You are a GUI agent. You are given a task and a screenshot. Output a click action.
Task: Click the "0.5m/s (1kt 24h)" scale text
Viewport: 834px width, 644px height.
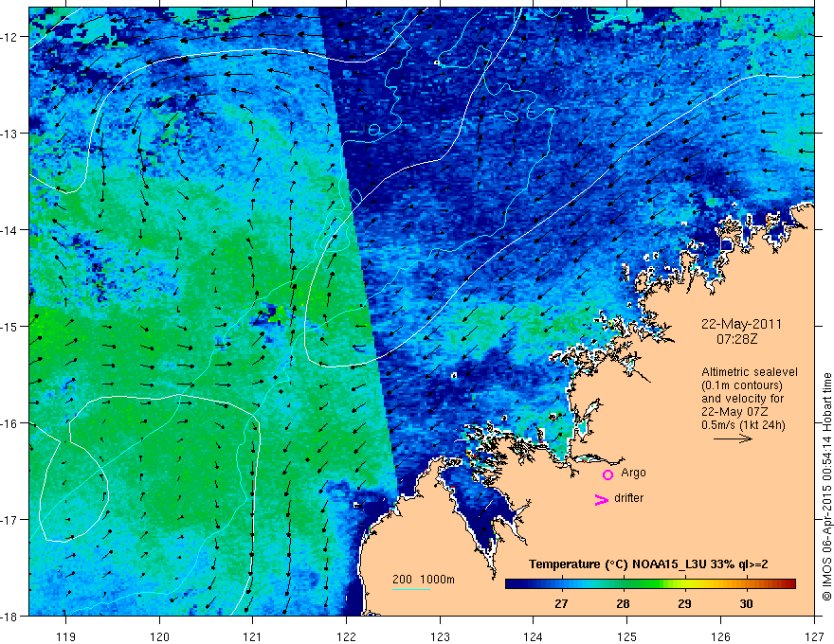click(743, 425)
